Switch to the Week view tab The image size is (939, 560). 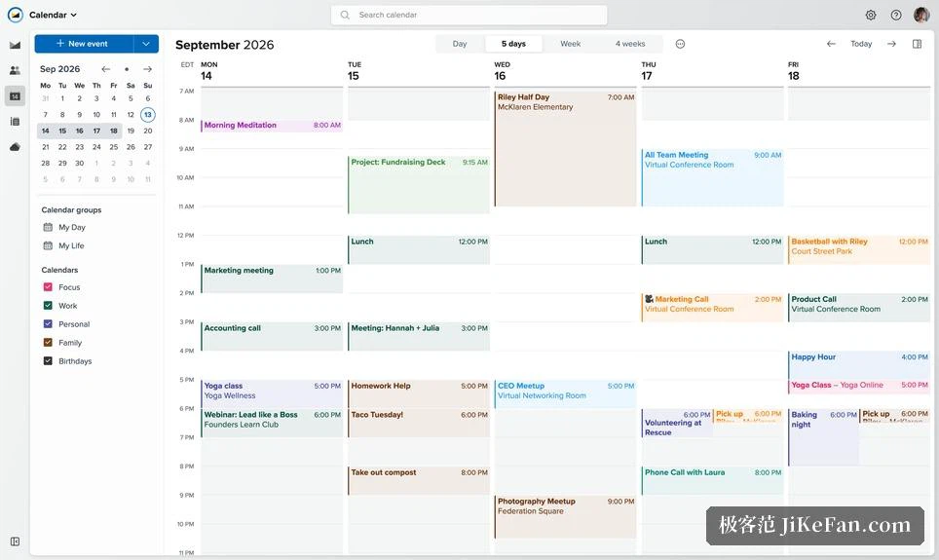tap(570, 44)
